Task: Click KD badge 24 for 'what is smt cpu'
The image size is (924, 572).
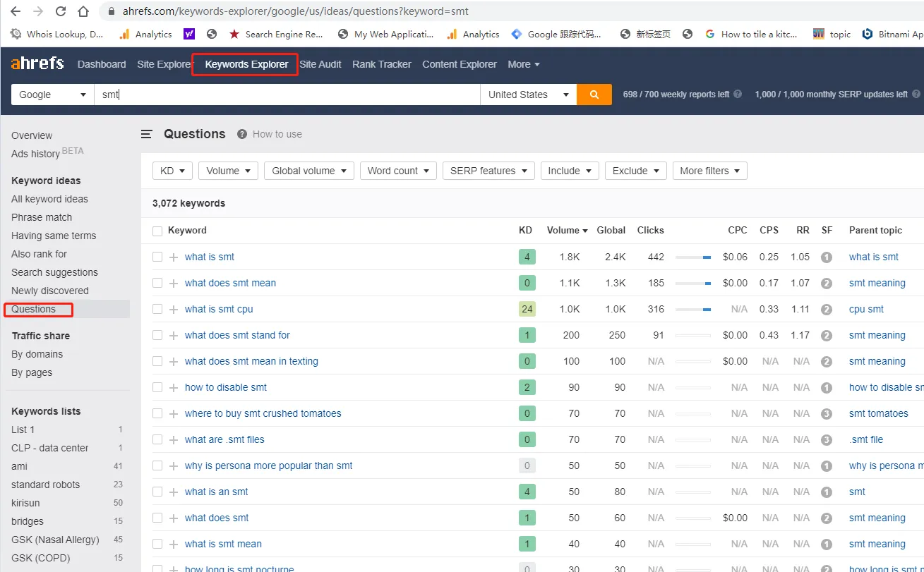Action: [527, 309]
